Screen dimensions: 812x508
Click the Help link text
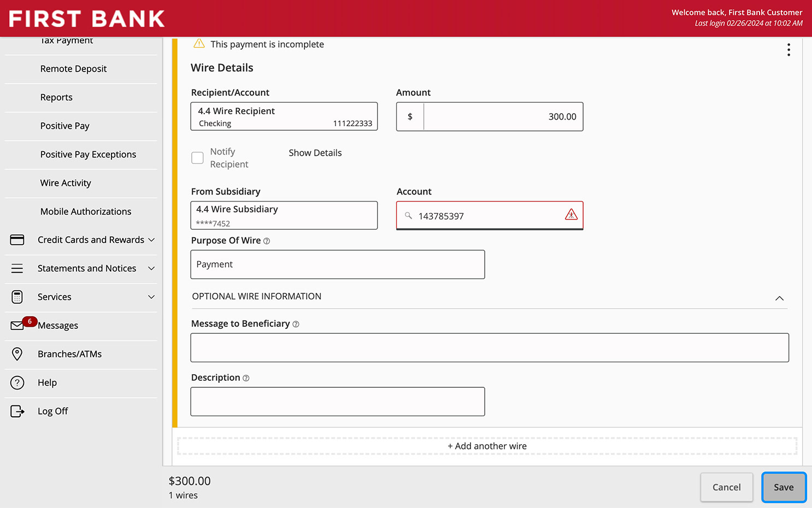(x=47, y=383)
